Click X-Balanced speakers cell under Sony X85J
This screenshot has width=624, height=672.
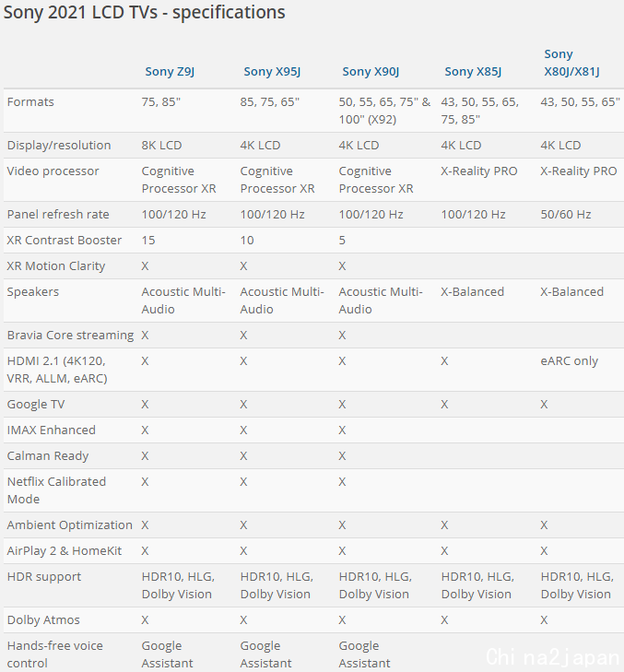click(x=473, y=292)
